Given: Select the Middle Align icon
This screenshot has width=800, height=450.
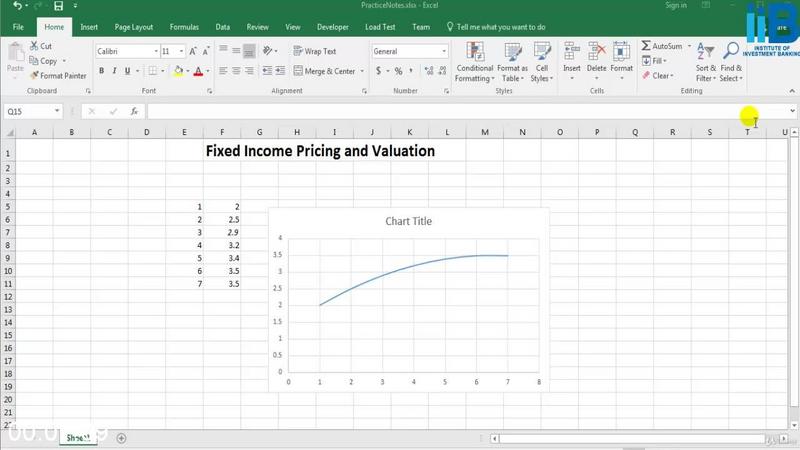Looking at the screenshot, I should (236, 51).
